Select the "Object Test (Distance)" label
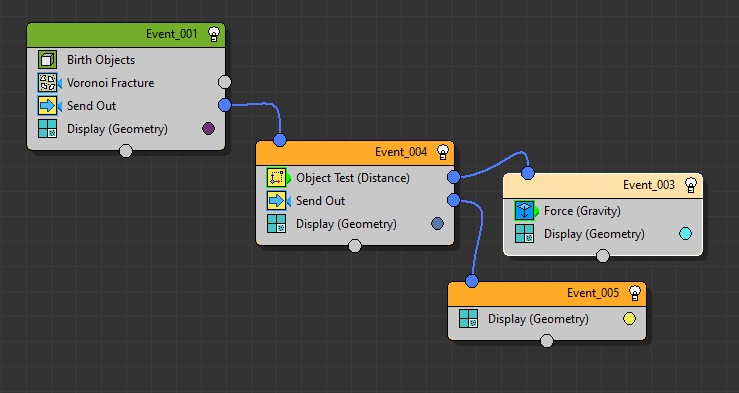The width and height of the screenshot is (739, 393). pyautogui.click(x=353, y=178)
